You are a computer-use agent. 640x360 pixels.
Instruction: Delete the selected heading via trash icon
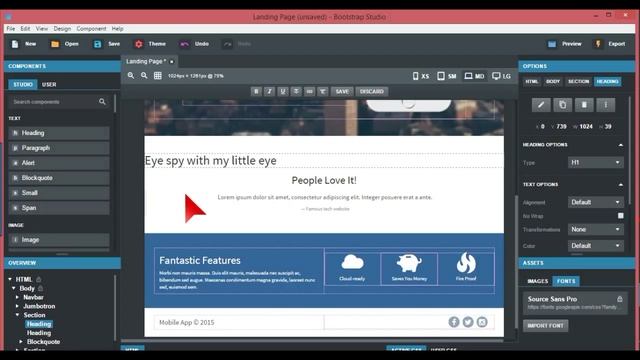tap(584, 105)
